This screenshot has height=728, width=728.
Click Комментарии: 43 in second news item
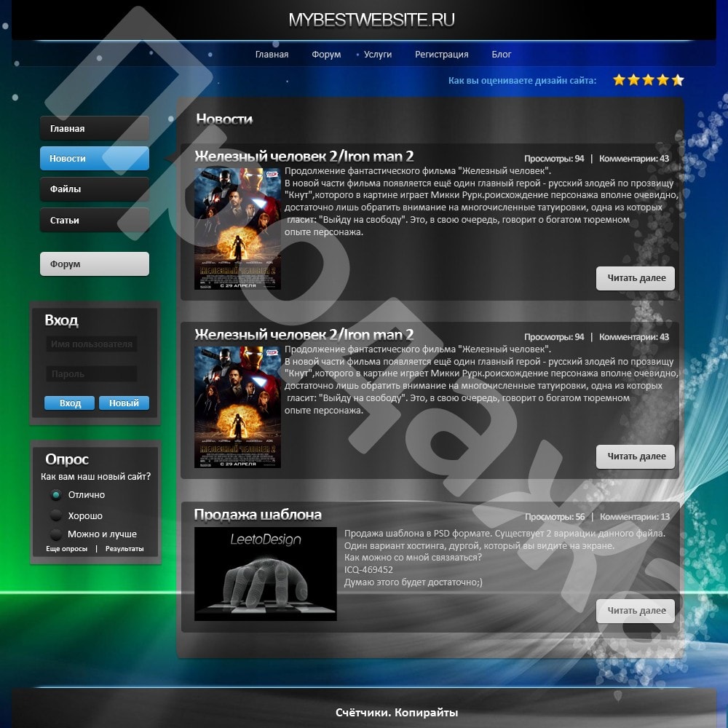coord(634,337)
